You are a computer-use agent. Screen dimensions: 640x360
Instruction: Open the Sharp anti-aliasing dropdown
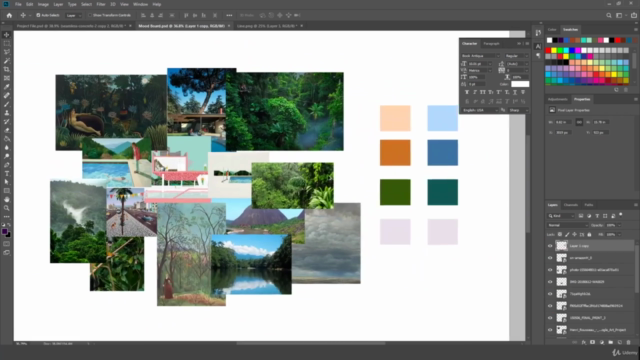[518, 110]
